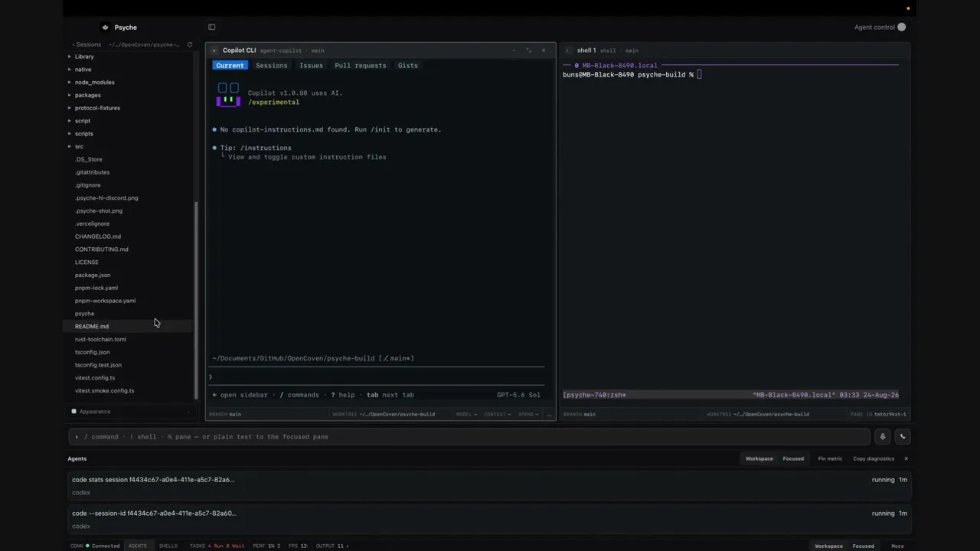Refresh the file tree with reload icon
This screenshot has height=551, width=980.
click(190, 44)
